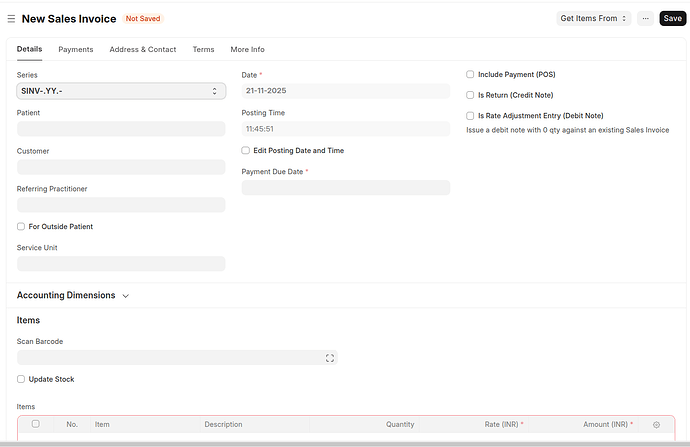690x447 pixels.
Task: Enable the Update Stock checkbox
Action: (x=22, y=379)
